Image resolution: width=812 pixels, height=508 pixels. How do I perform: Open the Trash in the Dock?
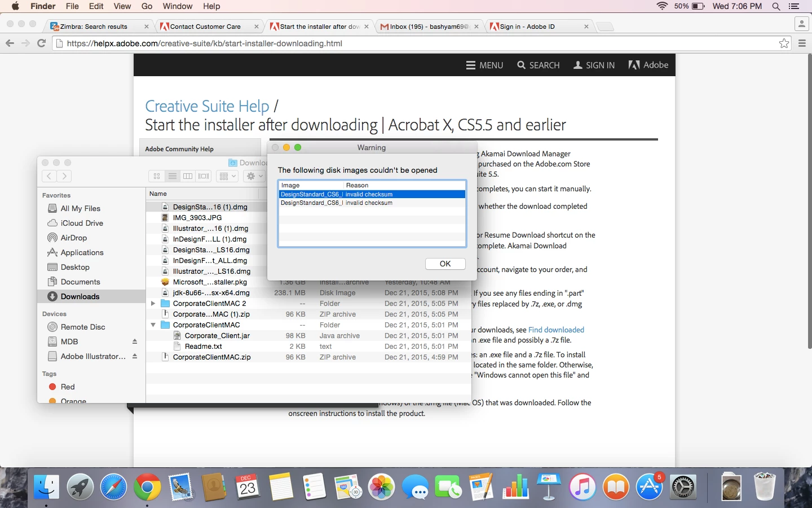click(x=765, y=487)
